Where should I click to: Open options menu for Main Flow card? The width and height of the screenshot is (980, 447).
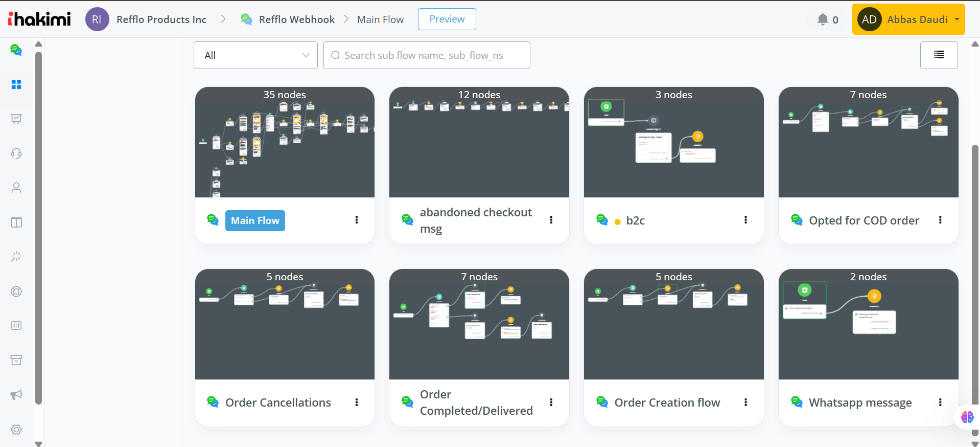(357, 220)
